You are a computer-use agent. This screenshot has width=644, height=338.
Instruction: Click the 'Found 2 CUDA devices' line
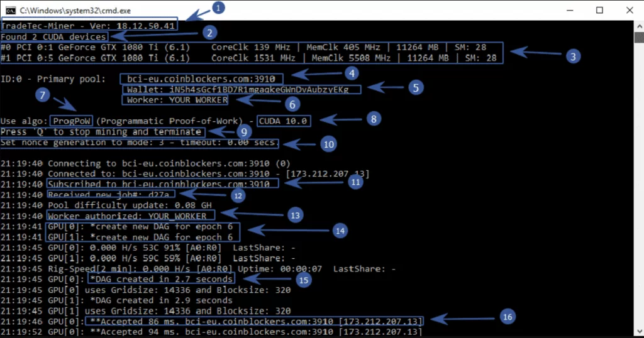tap(53, 37)
